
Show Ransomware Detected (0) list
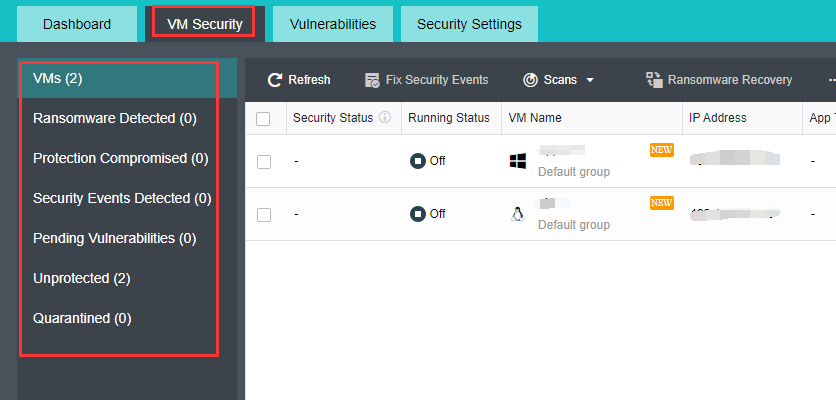click(114, 118)
